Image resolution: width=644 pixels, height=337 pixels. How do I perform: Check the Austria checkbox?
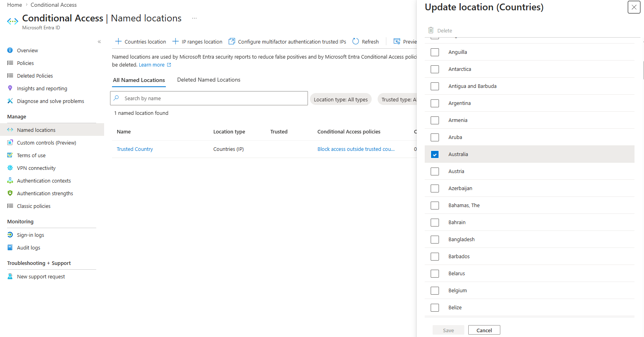click(435, 171)
